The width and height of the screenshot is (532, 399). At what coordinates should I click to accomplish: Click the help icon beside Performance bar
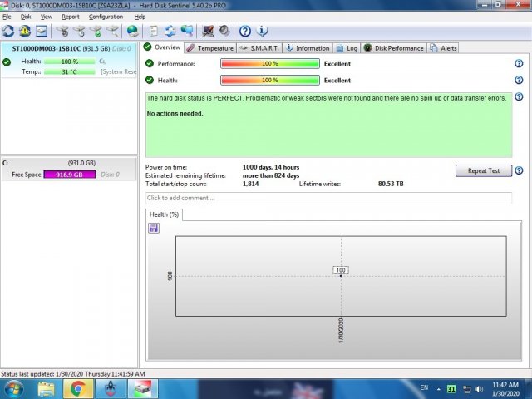pos(519,63)
